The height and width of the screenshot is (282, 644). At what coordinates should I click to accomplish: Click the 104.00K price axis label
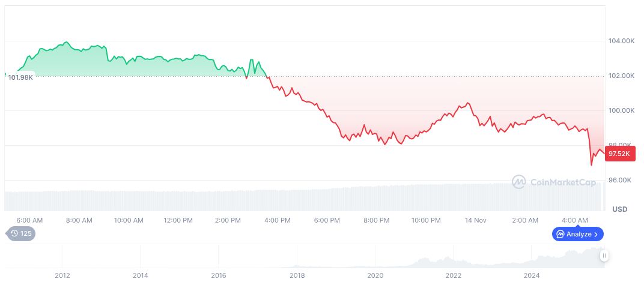click(622, 41)
